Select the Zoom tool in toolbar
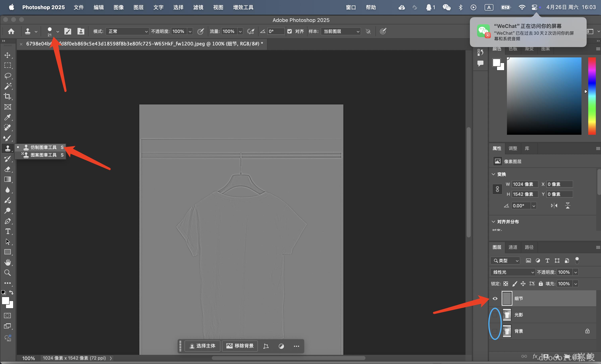The width and height of the screenshot is (601, 364). (8, 273)
